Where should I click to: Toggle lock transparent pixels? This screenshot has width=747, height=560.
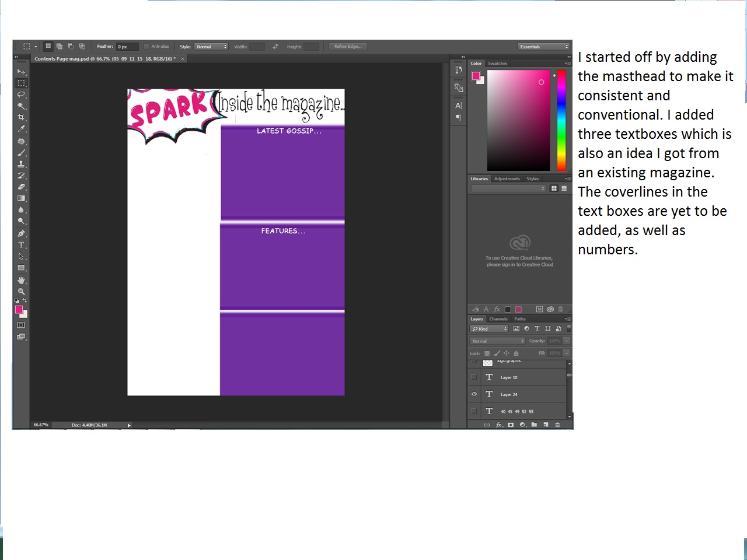pyautogui.click(x=487, y=353)
